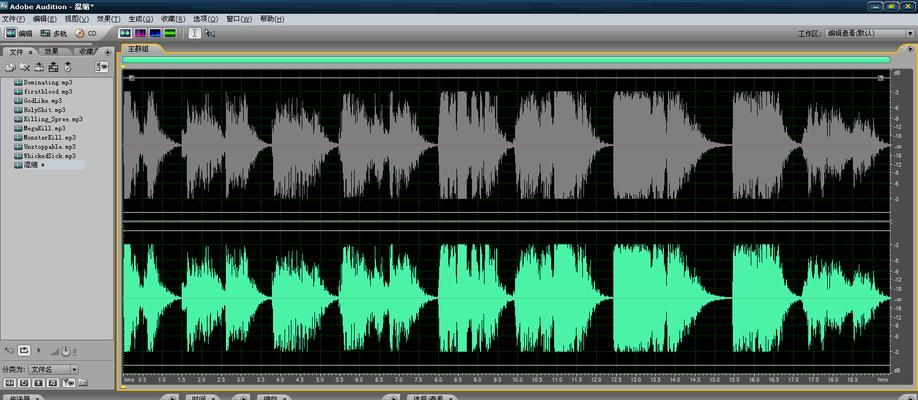This screenshot has width=918, height=400.
Task: Select the spectral frequency display icon
Action: coord(141,33)
